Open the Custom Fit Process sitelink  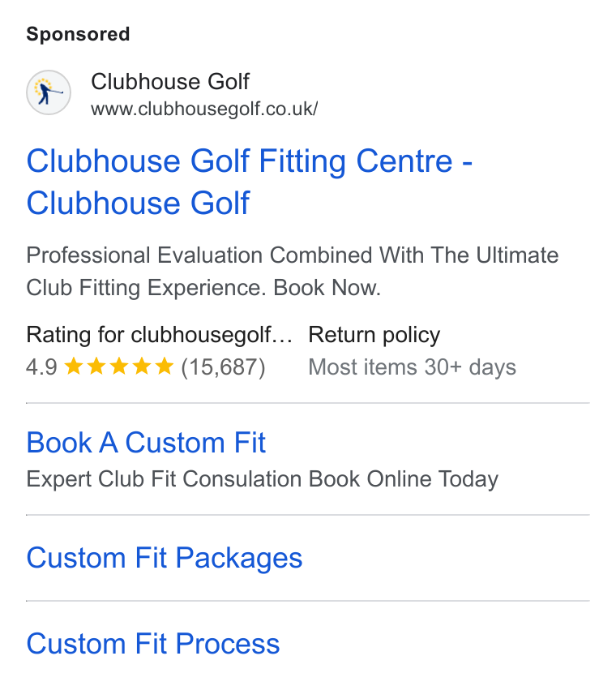153,644
